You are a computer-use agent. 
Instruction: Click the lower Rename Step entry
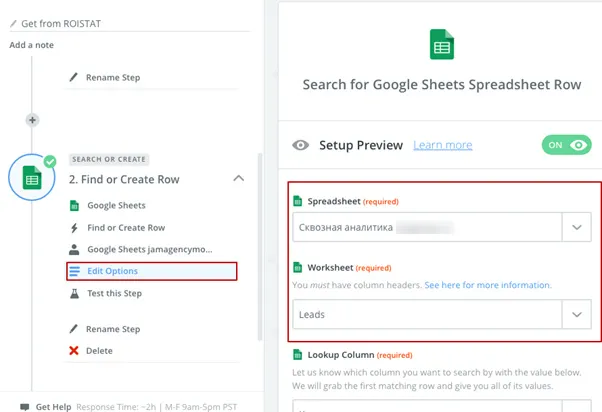click(x=113, y=329)
